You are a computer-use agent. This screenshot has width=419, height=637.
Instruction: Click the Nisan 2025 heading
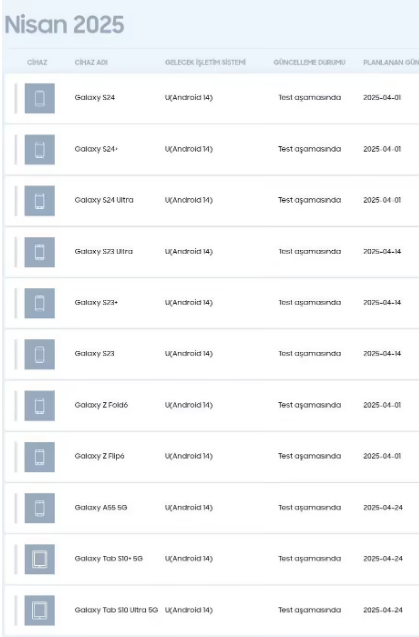(64, 24)
